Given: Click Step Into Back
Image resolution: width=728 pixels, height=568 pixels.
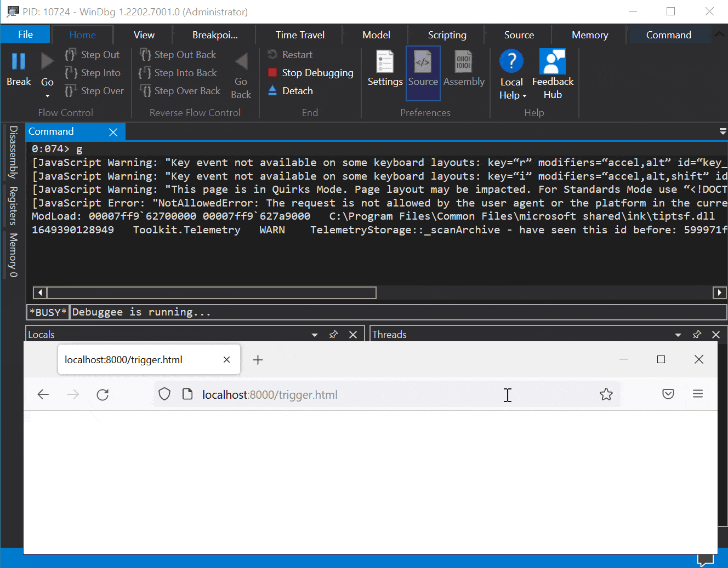Looking at the screenshot, I should coord(178,73).
